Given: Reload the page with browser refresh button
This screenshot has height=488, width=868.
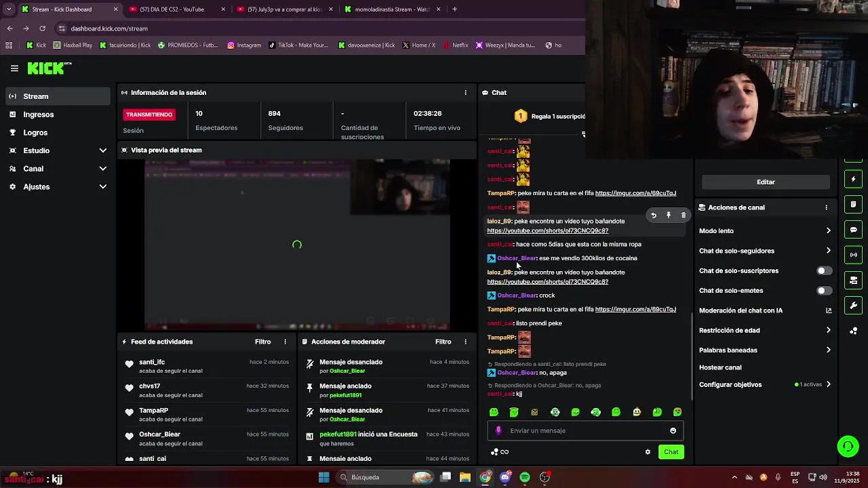Looking at the screenshot, I should coord(42,28).
